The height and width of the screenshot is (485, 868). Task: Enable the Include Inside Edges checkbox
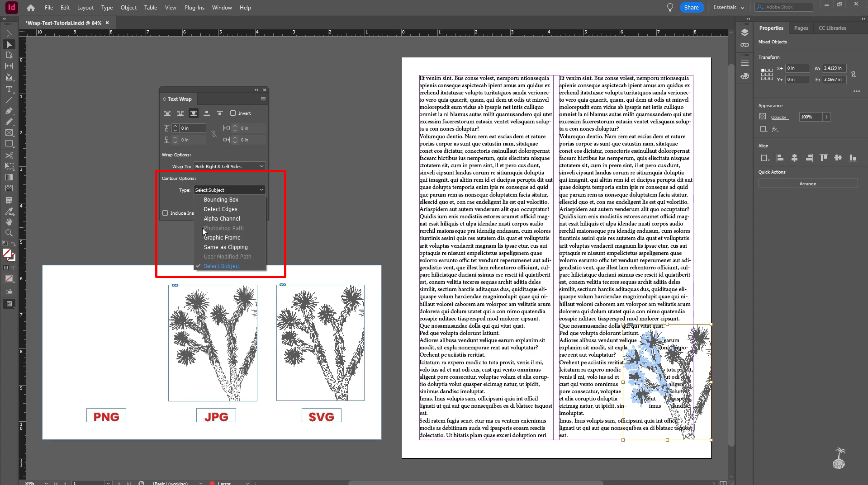coord(165,213)
